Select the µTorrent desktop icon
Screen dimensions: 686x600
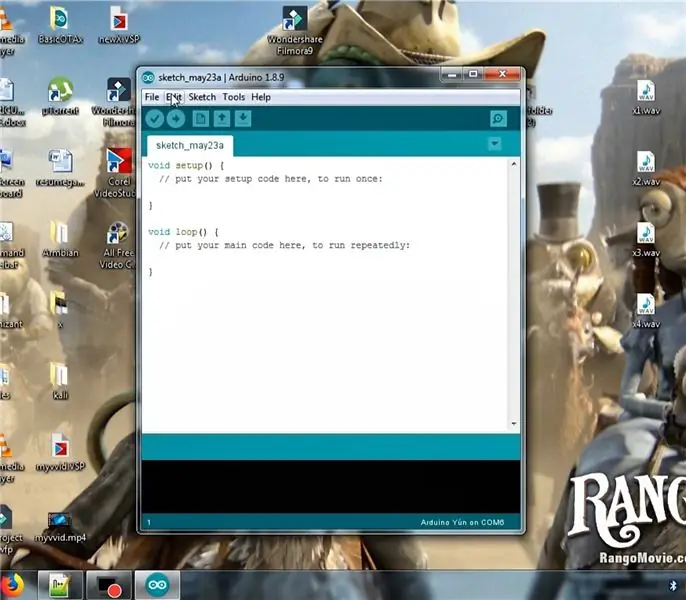click(x=60, y=96)
